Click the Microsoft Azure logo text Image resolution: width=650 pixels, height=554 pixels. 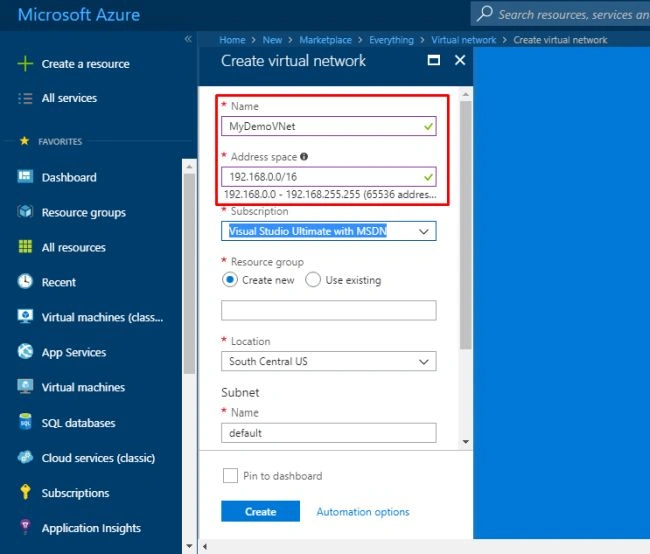pos(79,15)
